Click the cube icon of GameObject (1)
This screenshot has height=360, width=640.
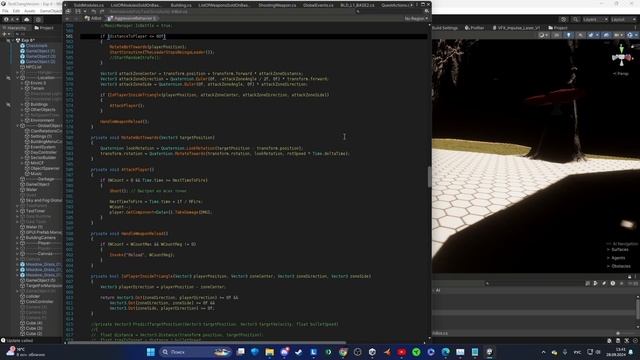coord(22,51)
